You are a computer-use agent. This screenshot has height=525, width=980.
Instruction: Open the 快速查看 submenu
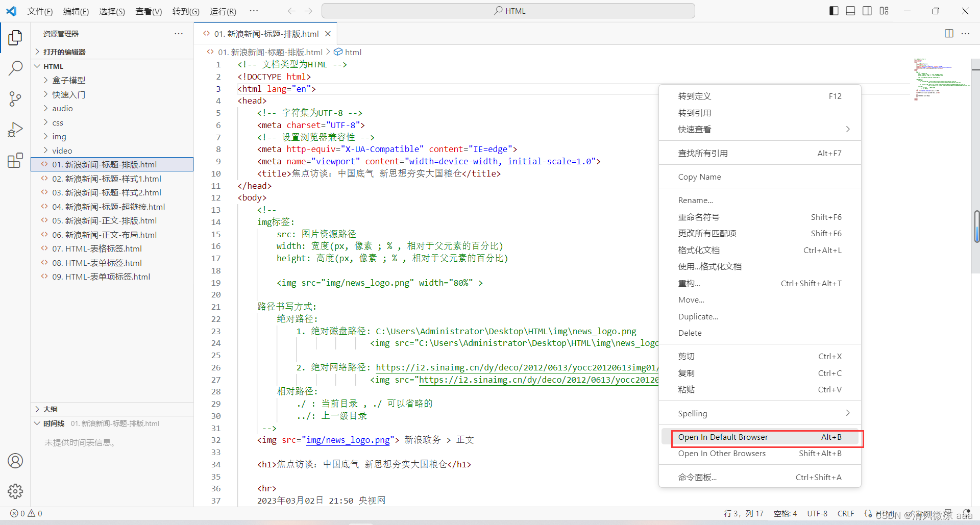coord(760,129)
